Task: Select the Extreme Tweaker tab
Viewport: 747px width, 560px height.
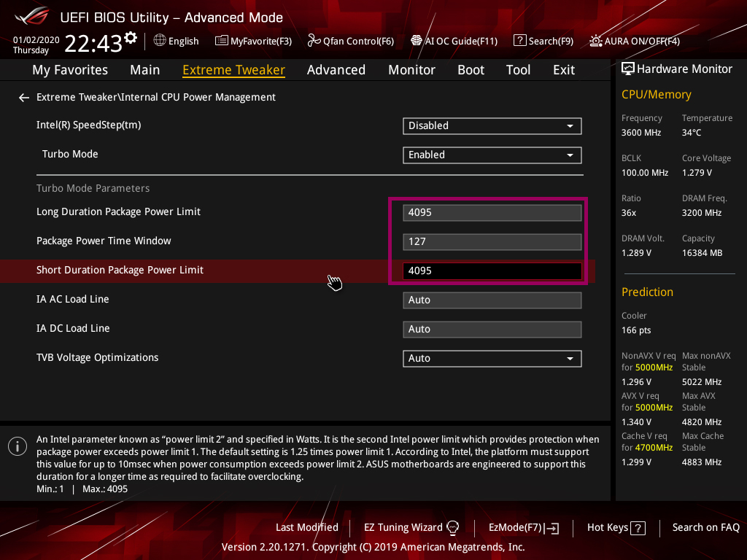Action: 234,70
